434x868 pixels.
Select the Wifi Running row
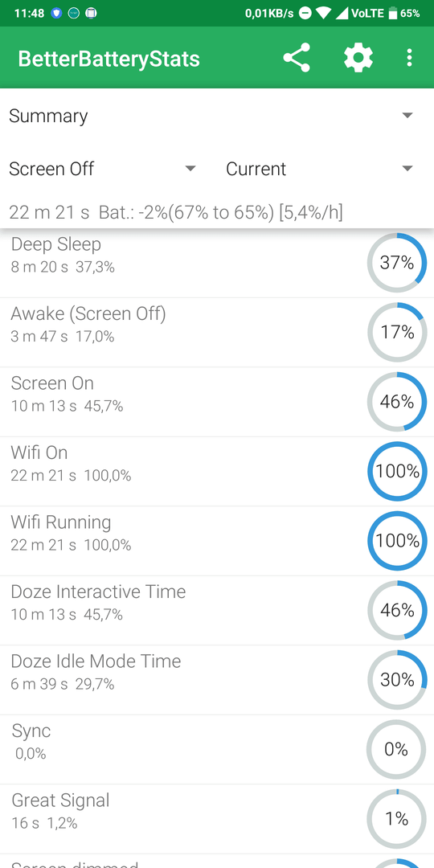217,541
